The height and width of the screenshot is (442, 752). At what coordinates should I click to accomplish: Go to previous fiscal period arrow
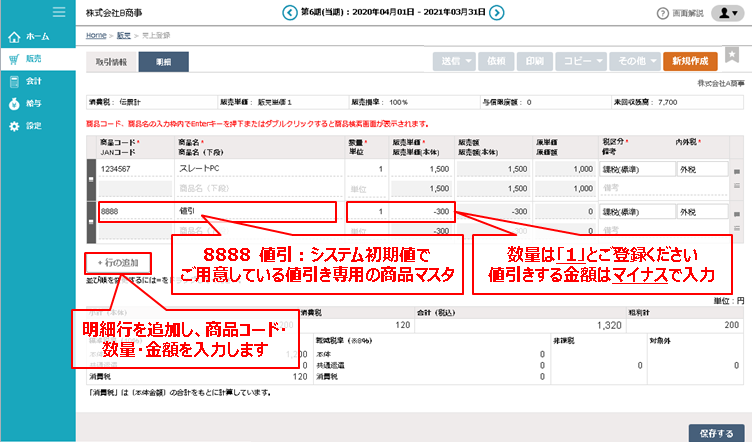(290, 13)
